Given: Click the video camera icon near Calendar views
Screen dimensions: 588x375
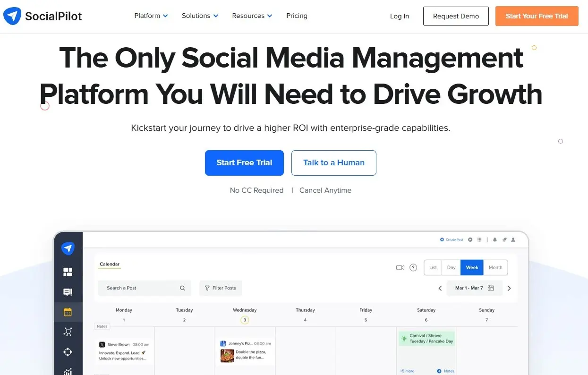Looking at the screenshot, I should coord(401,267).
